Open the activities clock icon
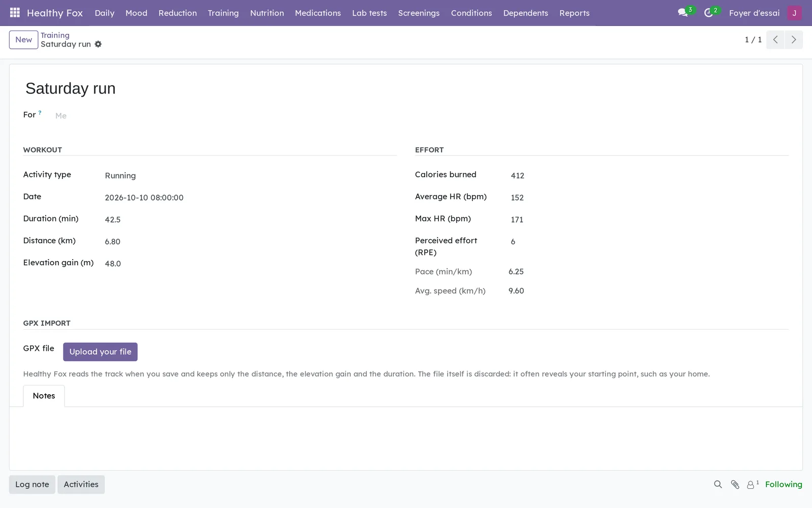This screenshot has height=508, width=812. 708,13
